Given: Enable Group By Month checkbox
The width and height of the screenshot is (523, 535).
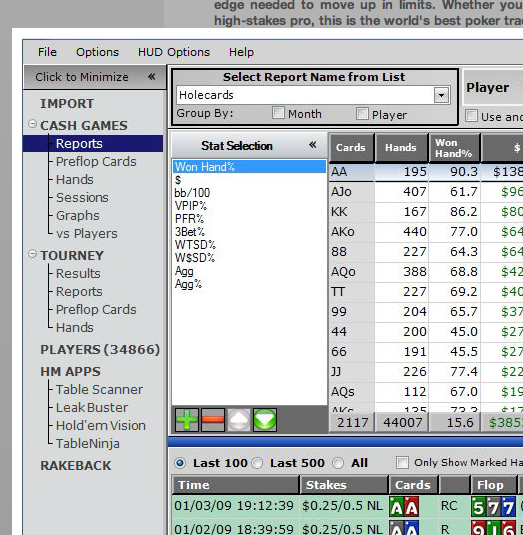Looking at the screenshot, I should pyautogui.click(x=278, y=113).
